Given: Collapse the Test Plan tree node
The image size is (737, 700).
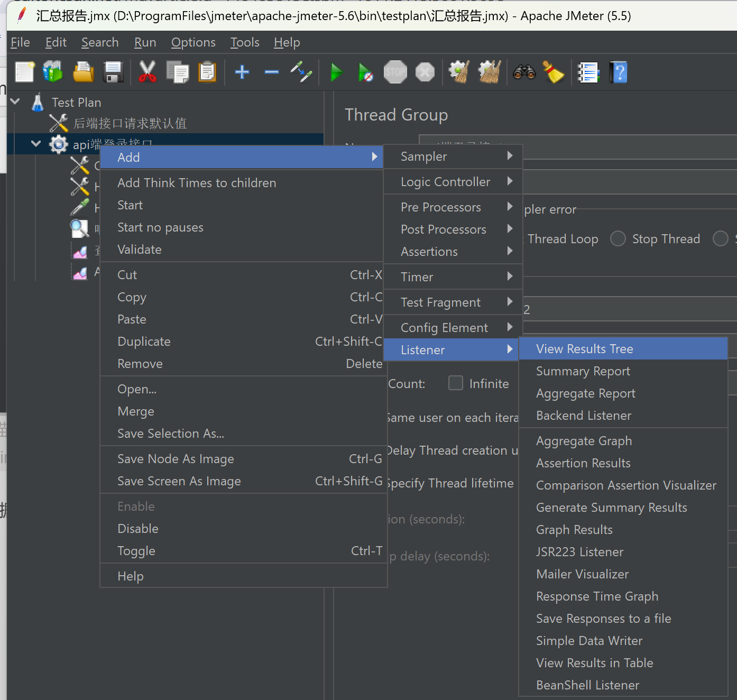Looking at the screenshot, I should 15,101.
